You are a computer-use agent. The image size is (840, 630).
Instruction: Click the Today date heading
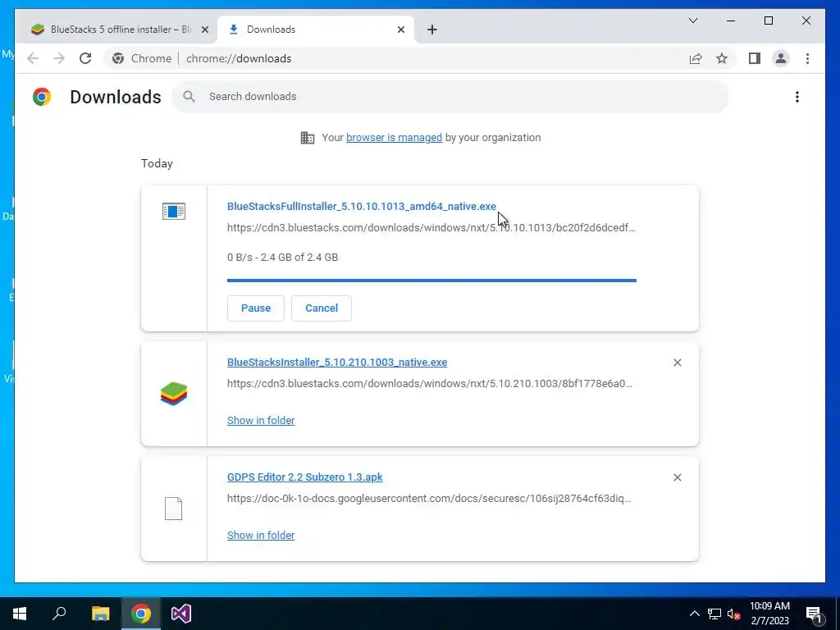tap(157, 163)
